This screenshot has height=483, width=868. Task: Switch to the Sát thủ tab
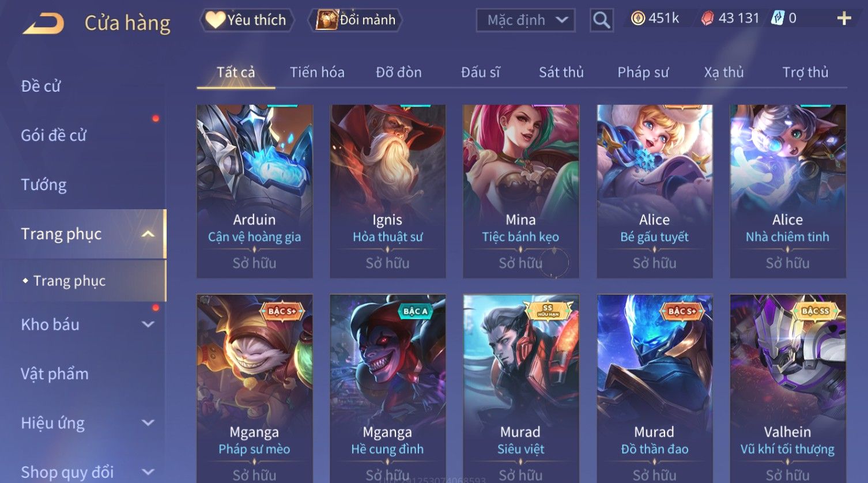coord(561,73)
